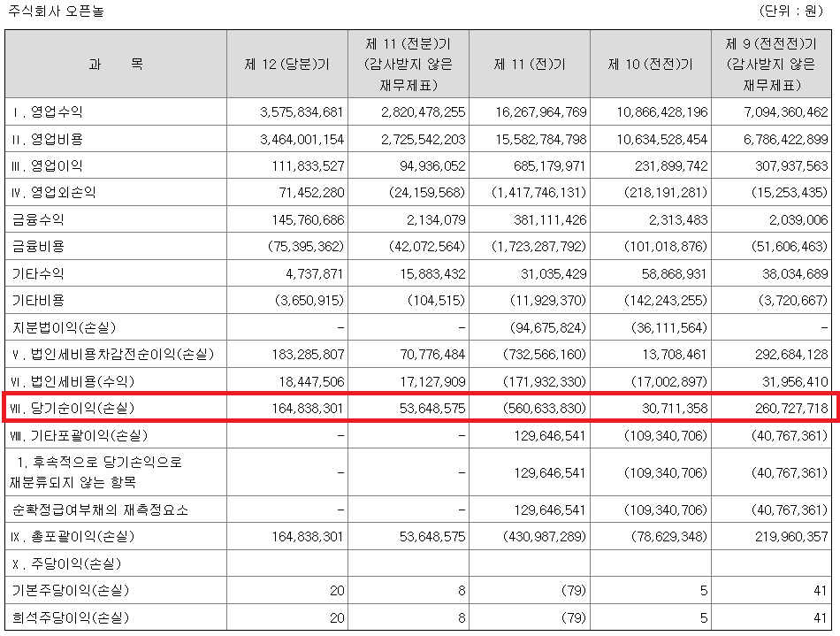Image resolution: width=840 pixels, height=636 pixels.
Task: Select the 제 11 (전)기 column header
Action: pos(530,65)
